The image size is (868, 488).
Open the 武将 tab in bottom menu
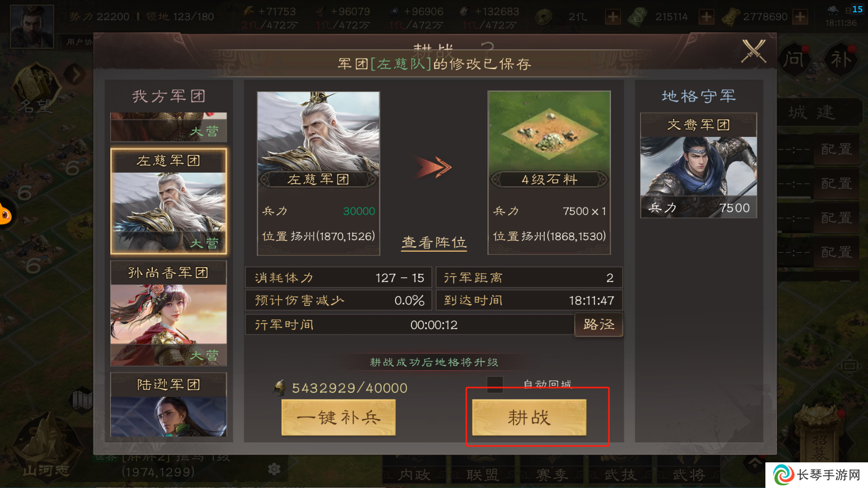point(689,475)
